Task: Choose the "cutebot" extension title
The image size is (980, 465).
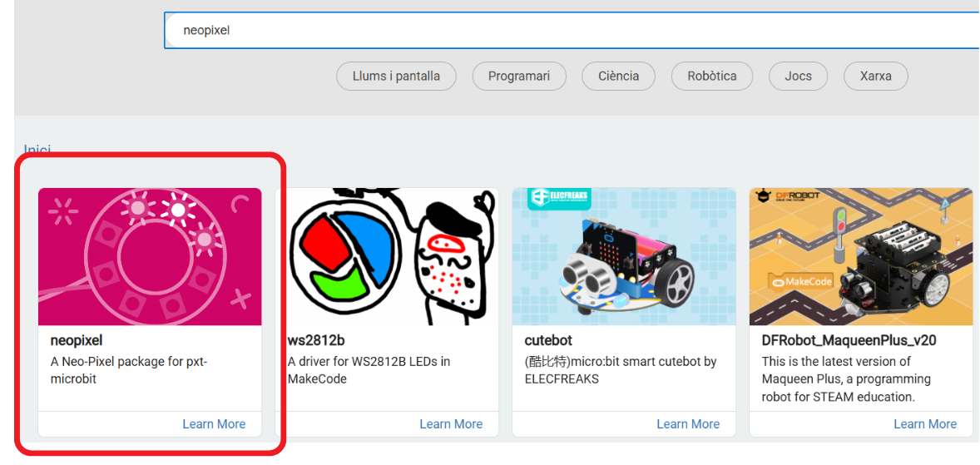Action: [x=548, y=340]
